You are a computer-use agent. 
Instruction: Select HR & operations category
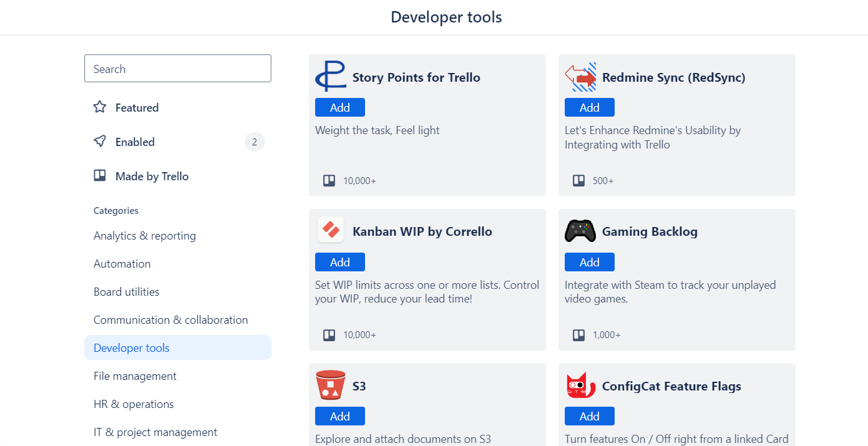pyautogui.click(x=178, y=404)
